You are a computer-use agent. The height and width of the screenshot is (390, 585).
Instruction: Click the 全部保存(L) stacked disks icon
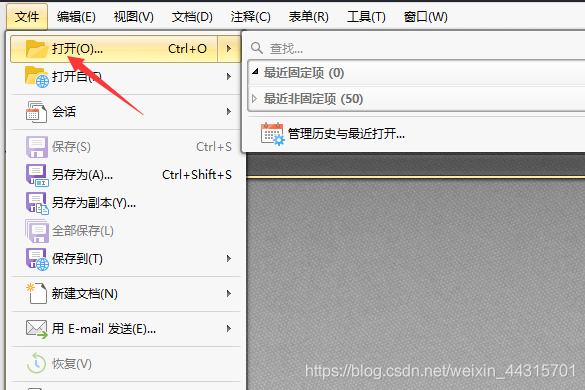point(37,231)
